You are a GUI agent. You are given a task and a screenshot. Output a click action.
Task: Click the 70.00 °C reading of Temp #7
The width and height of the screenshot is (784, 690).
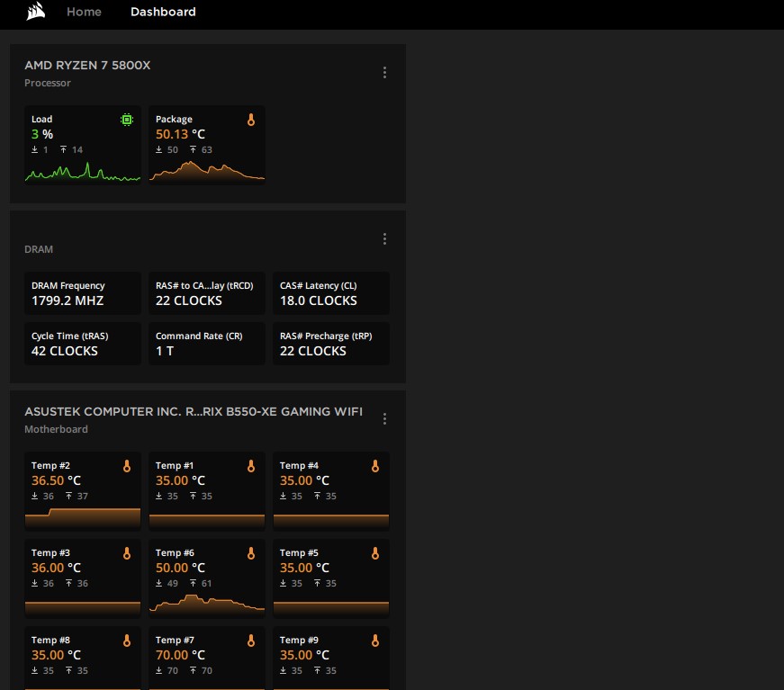(181, 655)
